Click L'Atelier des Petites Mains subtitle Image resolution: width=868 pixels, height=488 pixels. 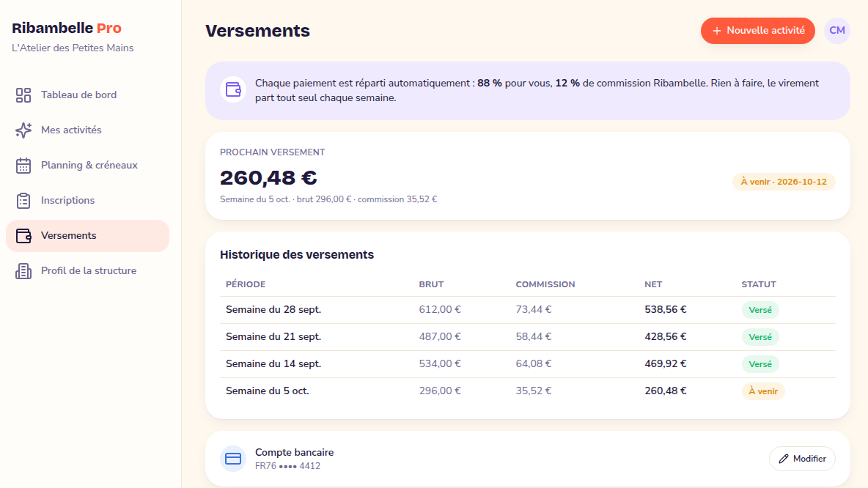tap(73, 48)
